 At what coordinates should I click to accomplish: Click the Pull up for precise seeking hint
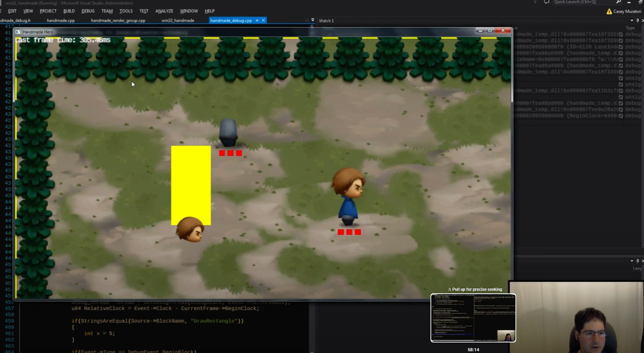[x=475, y=289]
